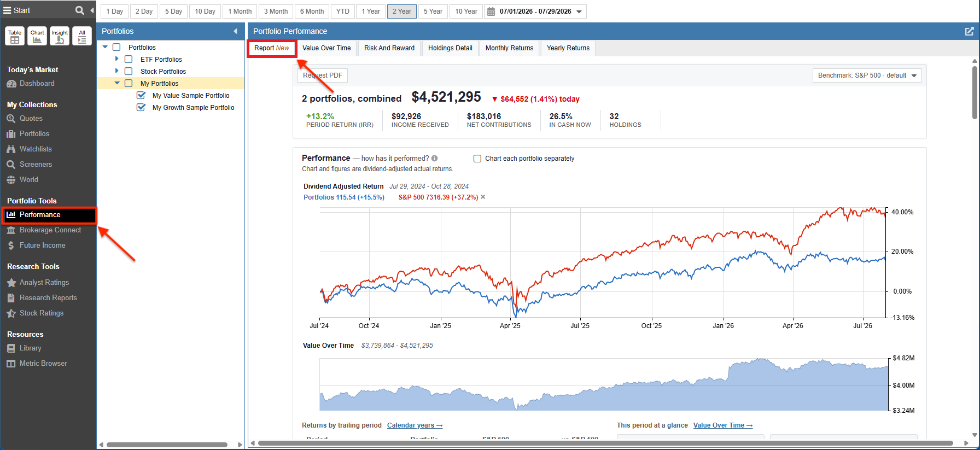Image resolution: width=980 pixels, height=450 pixels.
Task: Uncheck My Growth Sample Portfolio
Action: [x=141, y=107]
